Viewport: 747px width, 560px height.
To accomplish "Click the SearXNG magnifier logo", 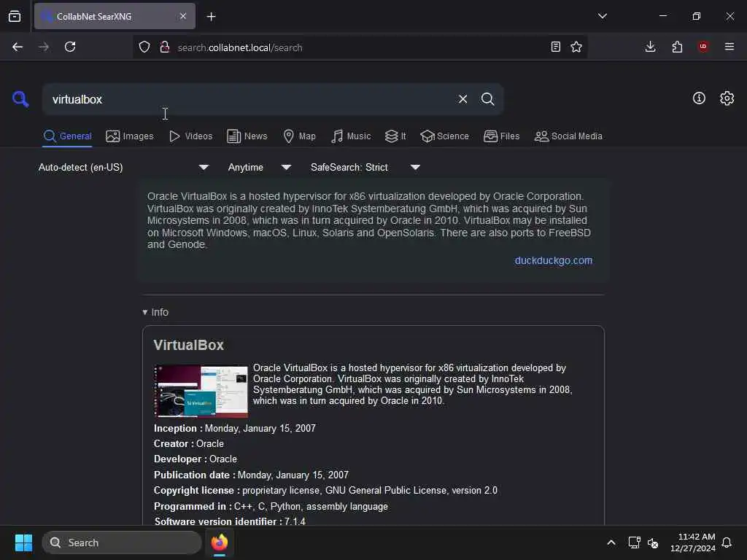I will tap(20, 99).
